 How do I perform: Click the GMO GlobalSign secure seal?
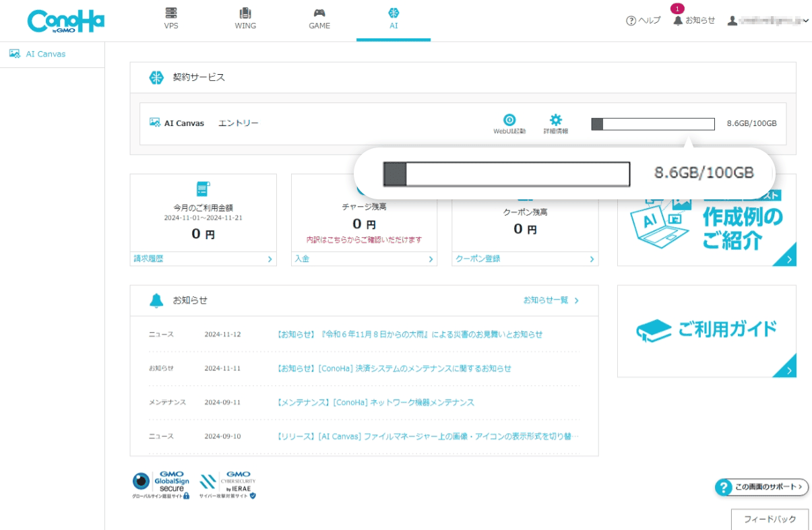[160, 485]
